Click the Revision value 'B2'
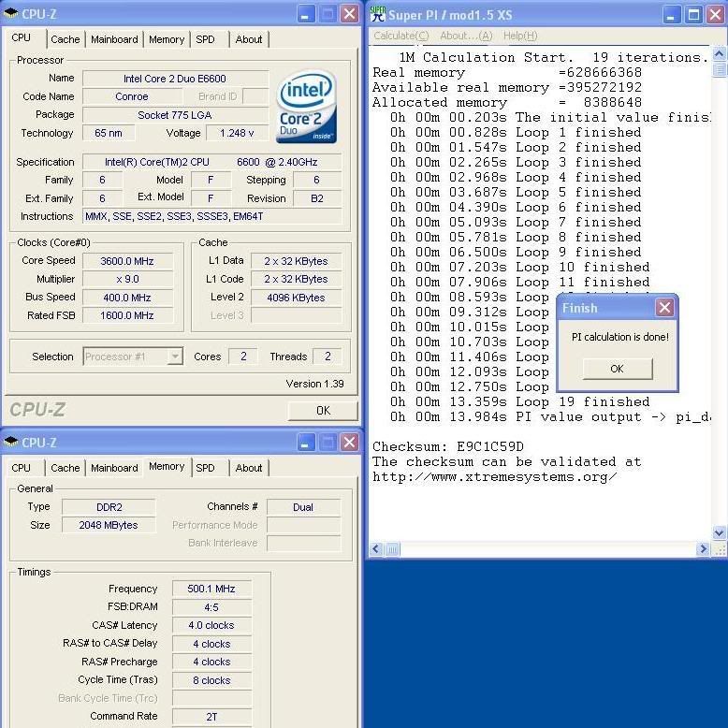Viewport: 728px width, 728px height. (317, 198)
